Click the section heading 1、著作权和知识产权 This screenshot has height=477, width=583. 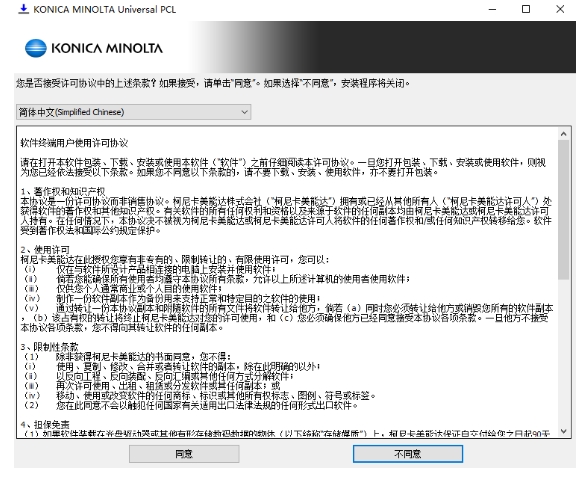point(63,191)
